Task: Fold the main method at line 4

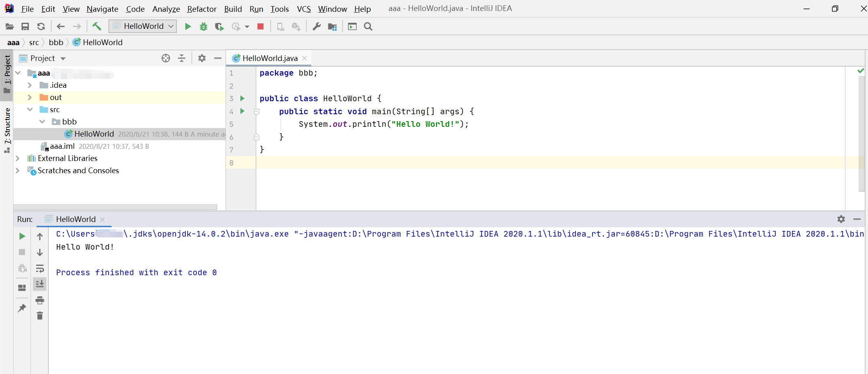Action: coord(256,111)
